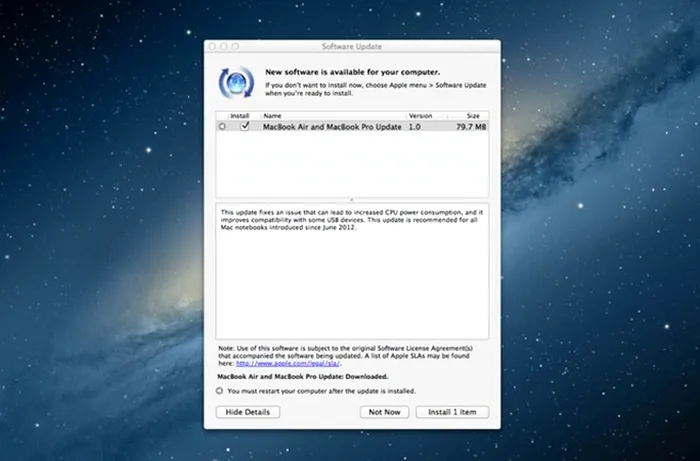Zoom the Software Update window

click(x=235, y=46)
